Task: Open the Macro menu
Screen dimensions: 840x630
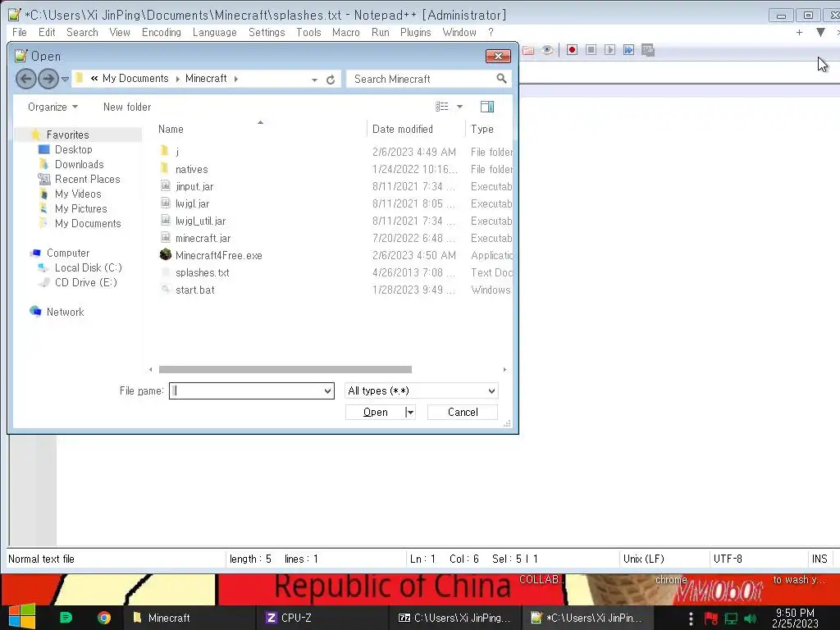Action: (345, 32)
